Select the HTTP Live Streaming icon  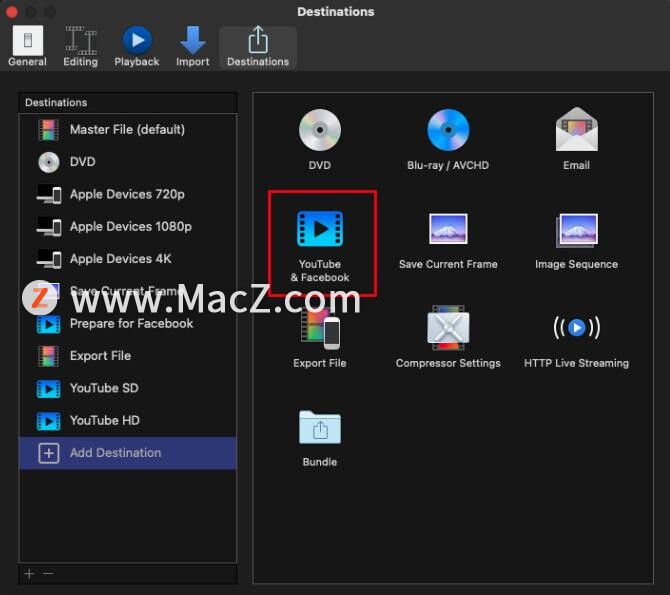[x=576, y=328]
